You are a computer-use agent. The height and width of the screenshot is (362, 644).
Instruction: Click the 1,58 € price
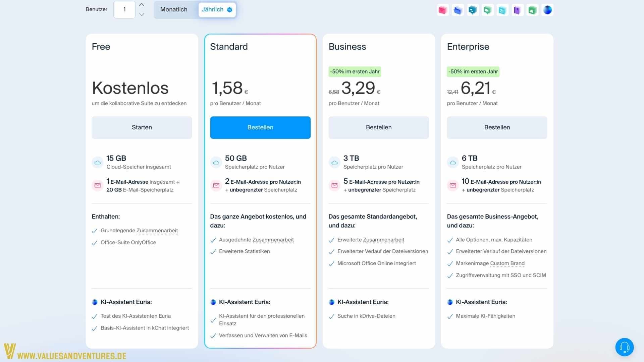pyautogui.click(x=230, y=88)
